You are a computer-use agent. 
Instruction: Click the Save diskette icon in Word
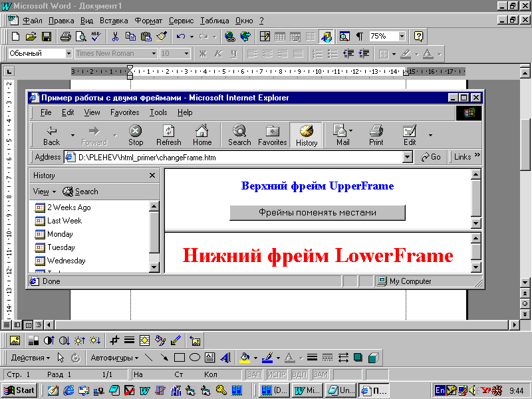[46, 37]
